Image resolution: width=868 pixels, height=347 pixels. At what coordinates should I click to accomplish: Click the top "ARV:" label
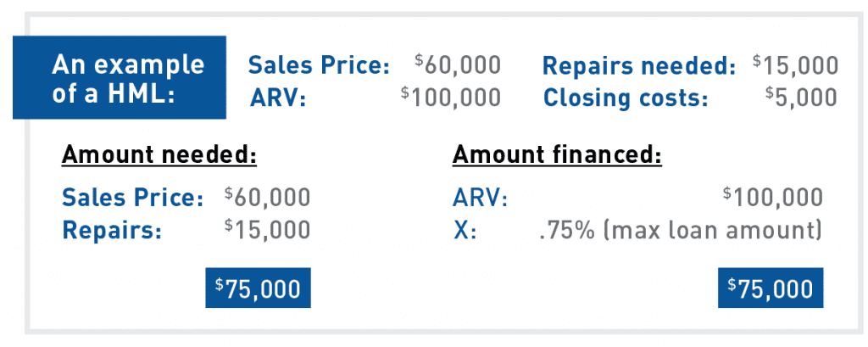pos(278,98)
